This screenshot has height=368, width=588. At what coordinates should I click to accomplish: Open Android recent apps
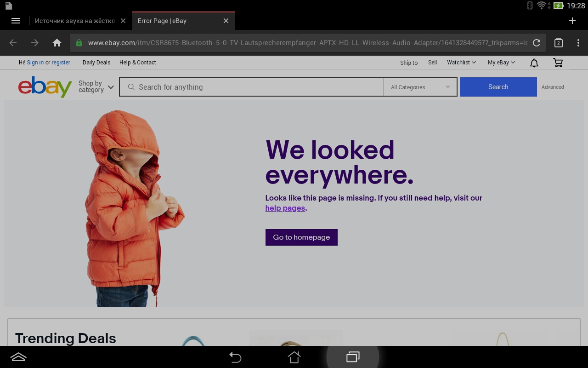353,357
